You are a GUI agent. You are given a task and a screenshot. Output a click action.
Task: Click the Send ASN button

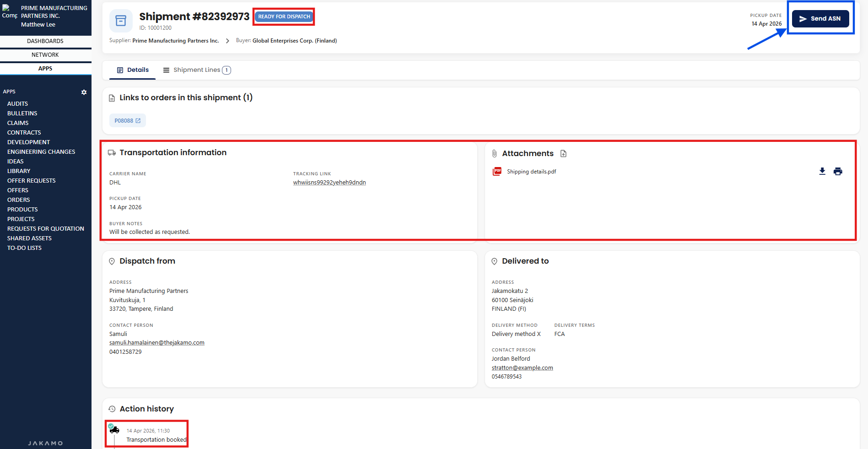pos(820,19)
